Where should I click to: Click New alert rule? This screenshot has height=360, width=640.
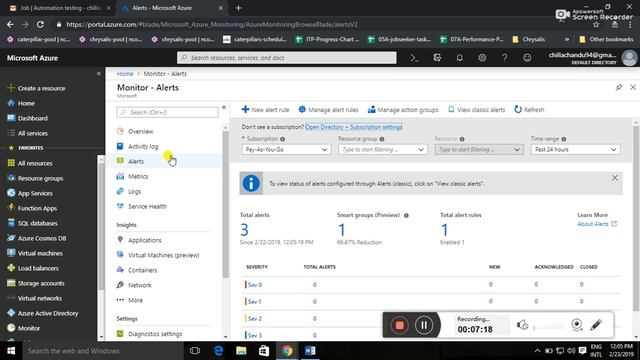pyautogui.click(x=265, y=110)
